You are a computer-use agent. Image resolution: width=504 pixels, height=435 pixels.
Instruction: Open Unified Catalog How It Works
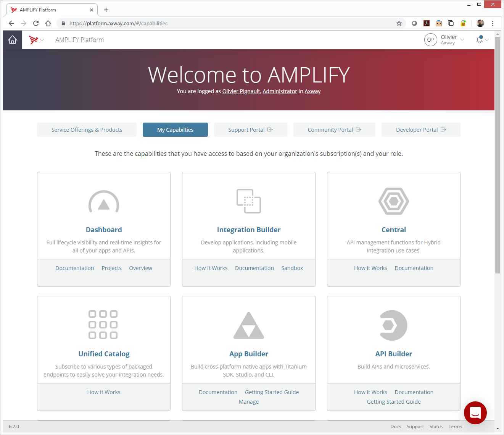[x=104, y=392]
